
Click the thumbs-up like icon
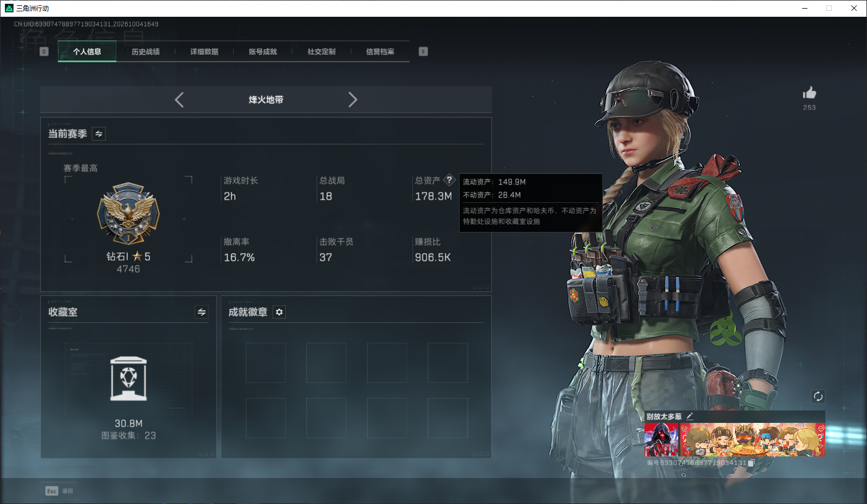pyautogui.click(x=809, y=92)
